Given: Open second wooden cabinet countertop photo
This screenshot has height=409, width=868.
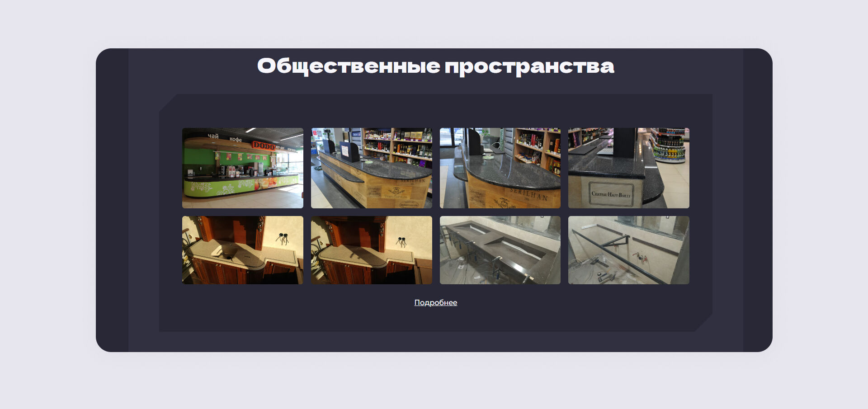Looking at the screenshot, I should coord(371,250).
